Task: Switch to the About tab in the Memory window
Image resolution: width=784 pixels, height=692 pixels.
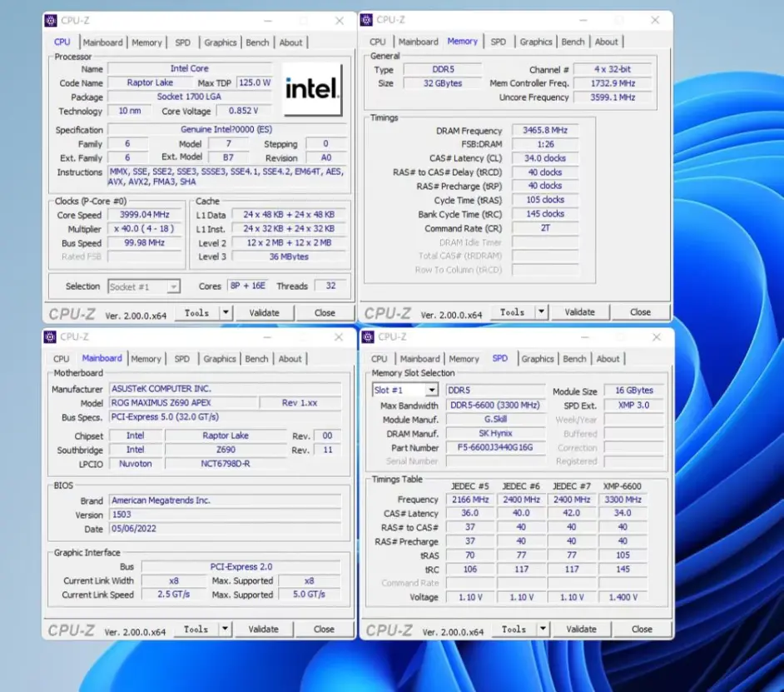Action: coord(607,41)
